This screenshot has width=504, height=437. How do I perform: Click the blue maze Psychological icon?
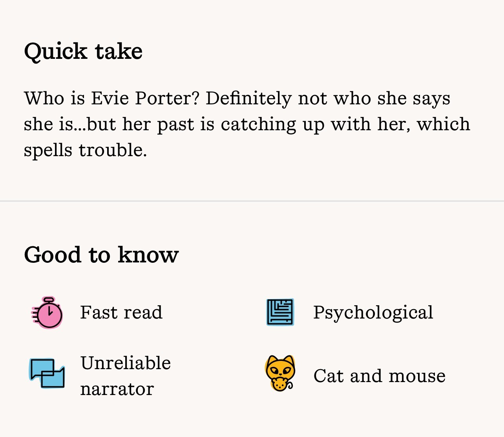(280, 312)
